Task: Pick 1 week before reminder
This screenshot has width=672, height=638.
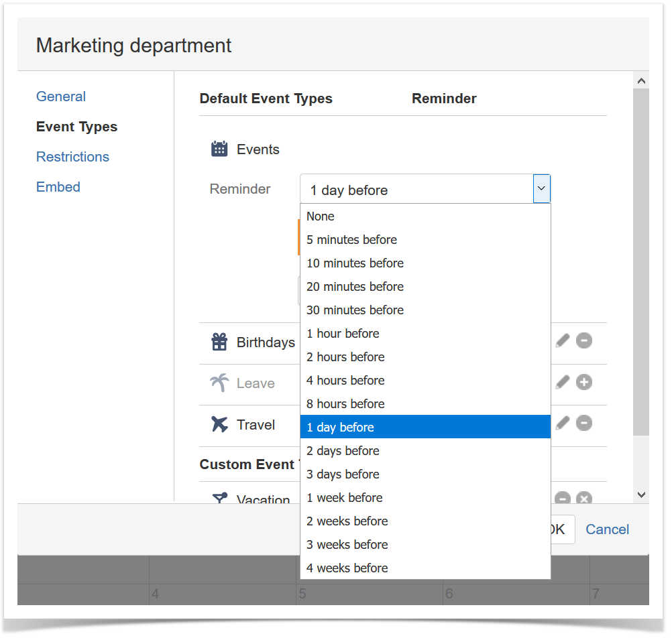Action: click(x=425, y=497)
